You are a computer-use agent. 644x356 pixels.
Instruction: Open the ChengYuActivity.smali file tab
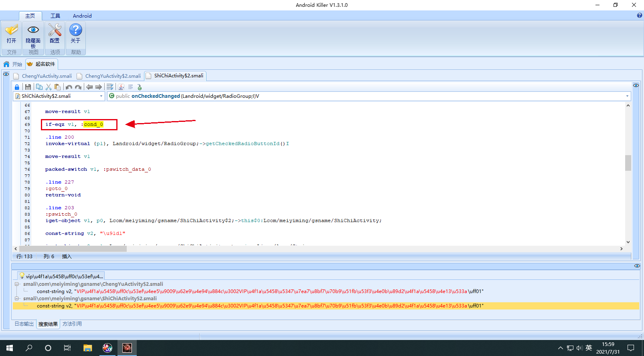click(x=43, y=76)
